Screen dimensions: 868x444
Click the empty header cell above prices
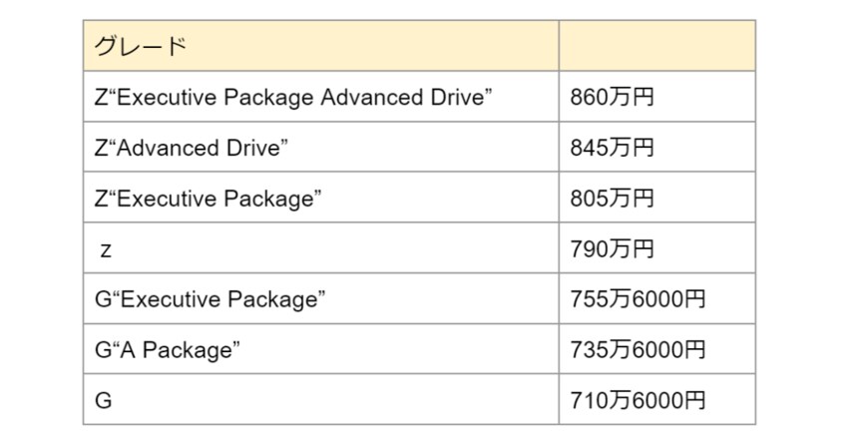(x=655, y=46)
